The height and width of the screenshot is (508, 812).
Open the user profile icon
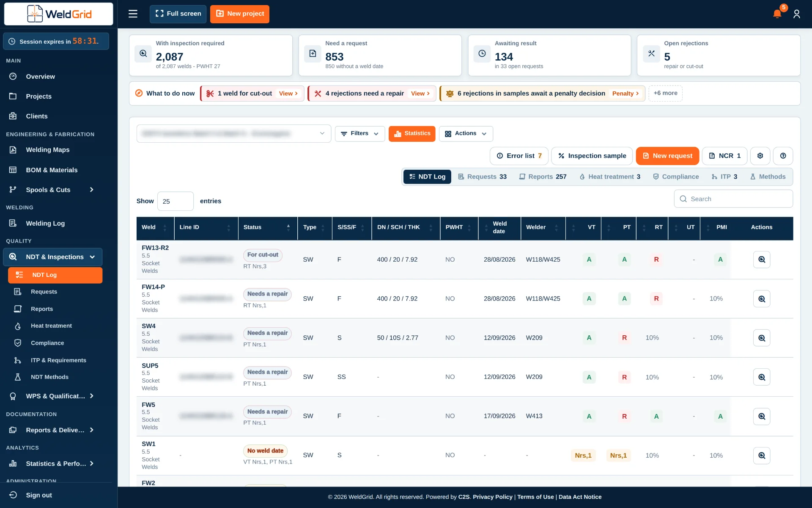pyautogui.click(x=797, y=14)
